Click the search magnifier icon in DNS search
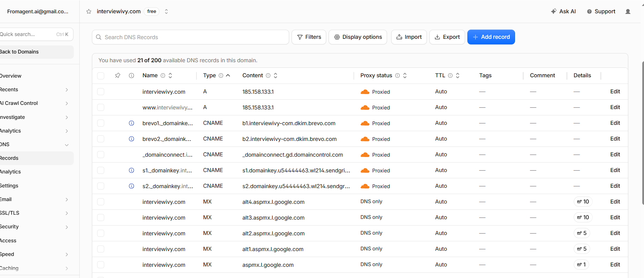This screenshot has height=278, width=644. coord(99,37)
